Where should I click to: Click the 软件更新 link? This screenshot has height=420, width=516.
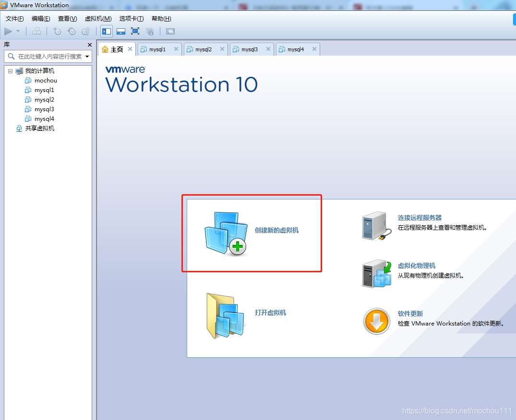pyautogui.click(x=410, y=314)
